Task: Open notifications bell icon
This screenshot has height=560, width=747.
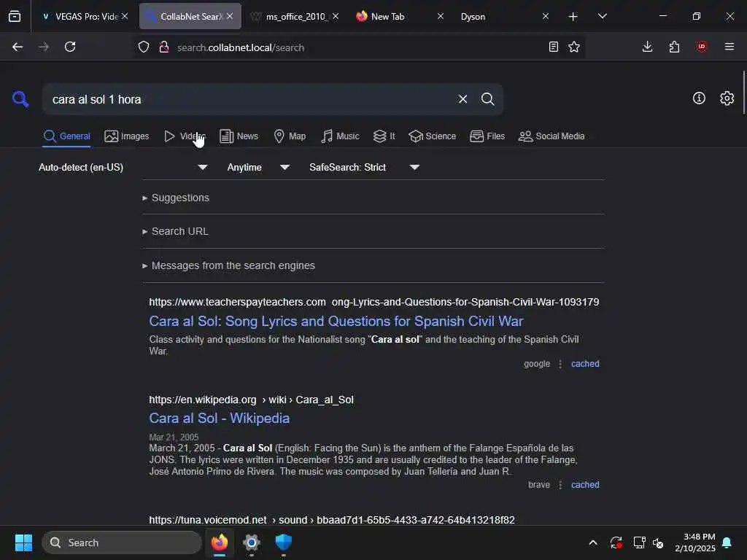Action: (x=727, y=542)
